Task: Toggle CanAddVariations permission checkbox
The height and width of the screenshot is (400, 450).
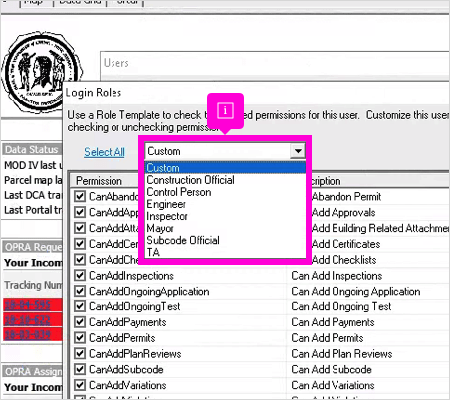Action: (80, 385)
